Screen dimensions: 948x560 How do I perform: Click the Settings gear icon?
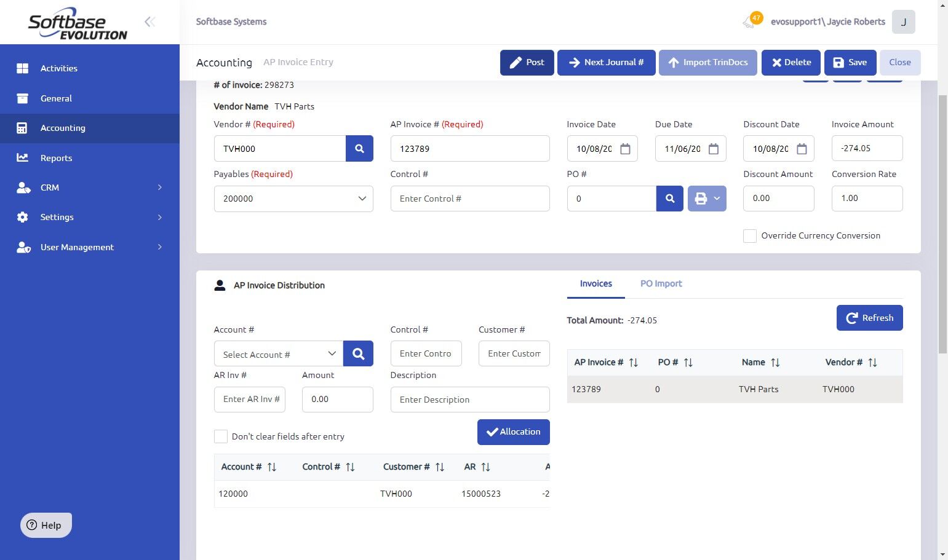tap(23, 217)
